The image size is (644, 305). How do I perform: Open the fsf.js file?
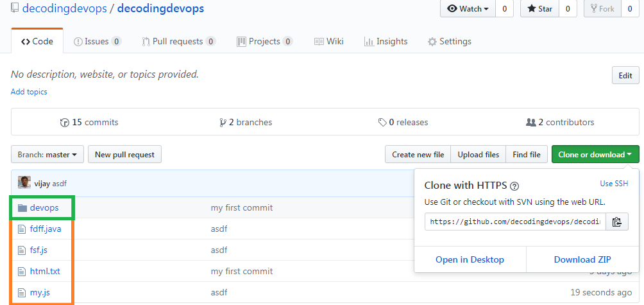pyautogui.click(x=38, y=250)
